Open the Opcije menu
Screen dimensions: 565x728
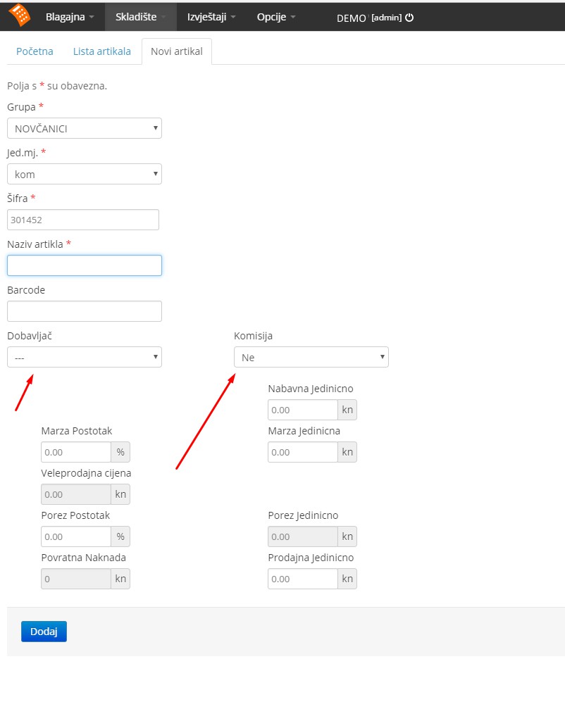click(276, 17)
